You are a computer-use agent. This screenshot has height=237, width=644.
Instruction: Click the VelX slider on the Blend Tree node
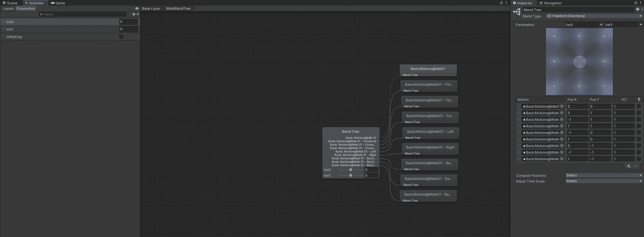[350, 170]
